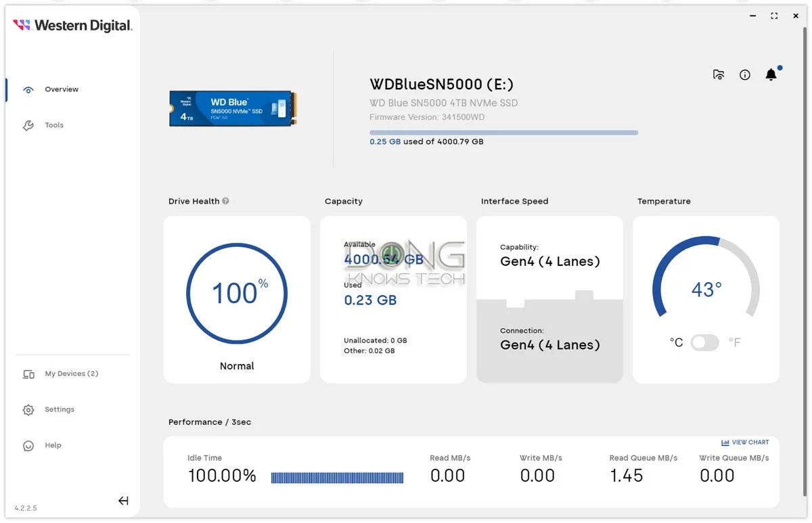The width and height of the screenshot is (812, 523).
Task: Click the Overview eye icon
Action: coord(28,90)
